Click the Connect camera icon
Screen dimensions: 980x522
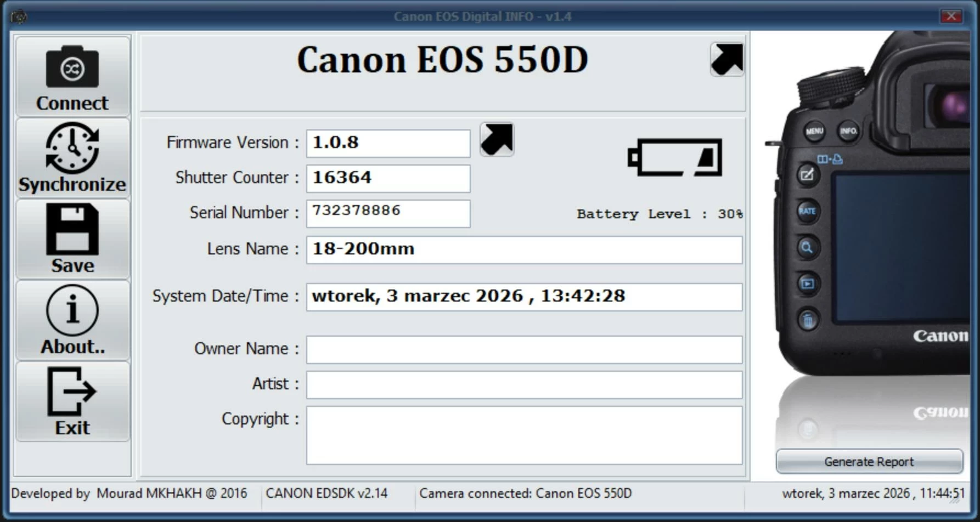tap(72, 67)
